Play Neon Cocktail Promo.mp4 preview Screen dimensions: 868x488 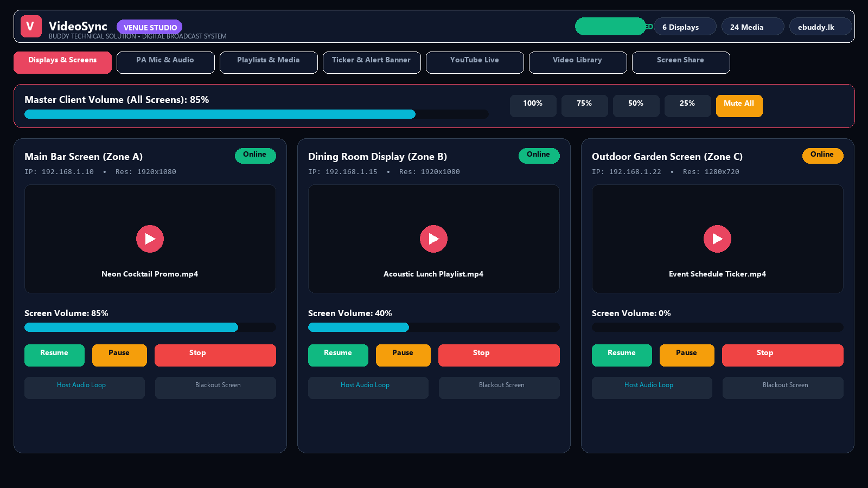point(150,239)
